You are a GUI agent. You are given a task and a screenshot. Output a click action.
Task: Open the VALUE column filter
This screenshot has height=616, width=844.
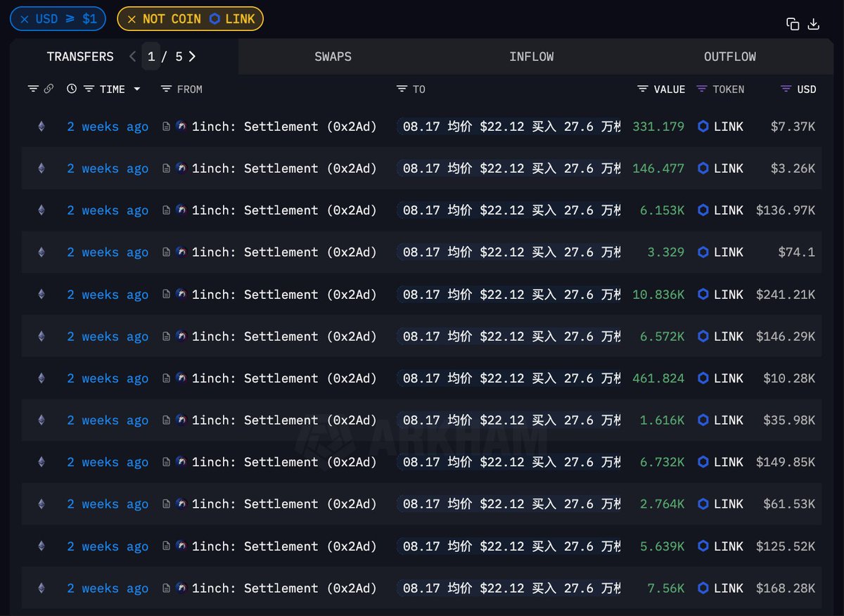pos(643,89)
